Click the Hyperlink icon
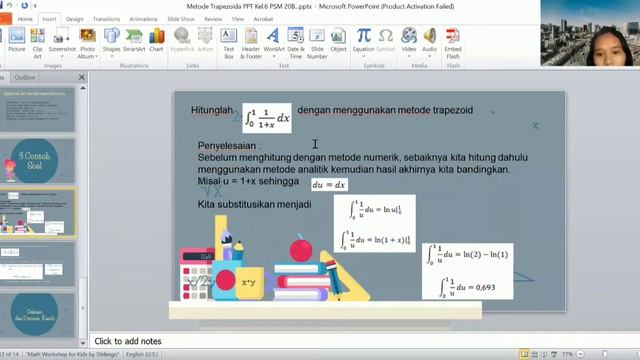Image resolution: width=640 pixels, height=360 pixels. 182,36
